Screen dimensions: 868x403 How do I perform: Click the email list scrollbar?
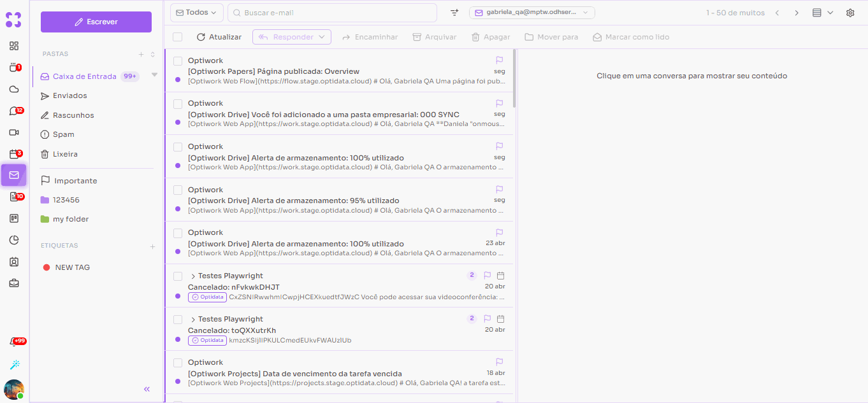point(514,78)
